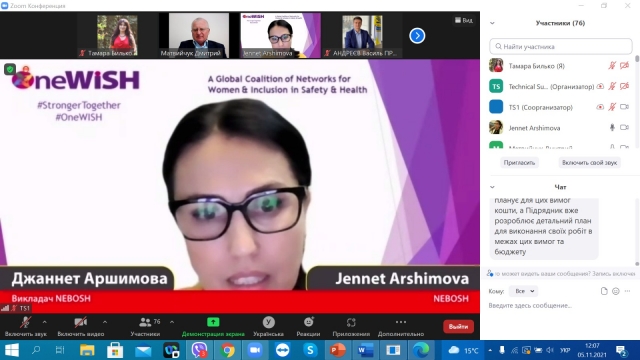Click recording indicator on Technical Su... row
Viewport: 640px width, 360px height.
pos(600,87)
